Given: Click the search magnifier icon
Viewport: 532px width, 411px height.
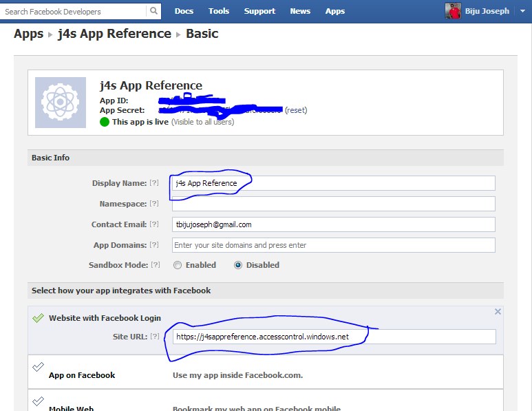Looking at the screenshot, I should [x=153, y=11].
